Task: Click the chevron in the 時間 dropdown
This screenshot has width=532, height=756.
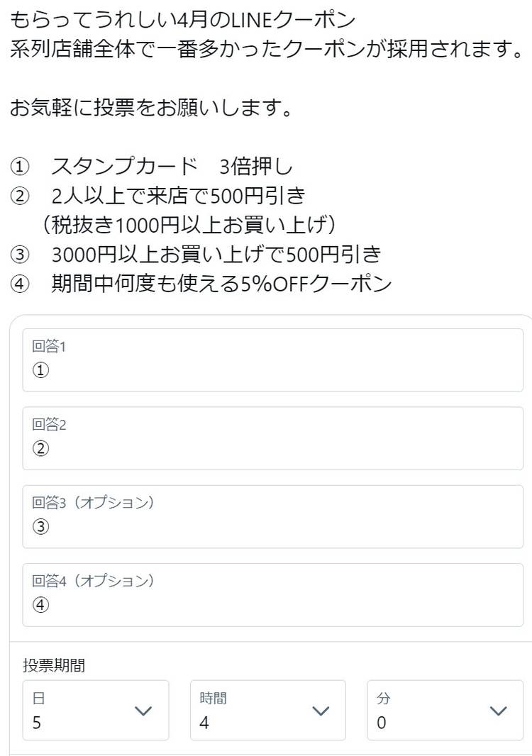Action: 321,711
